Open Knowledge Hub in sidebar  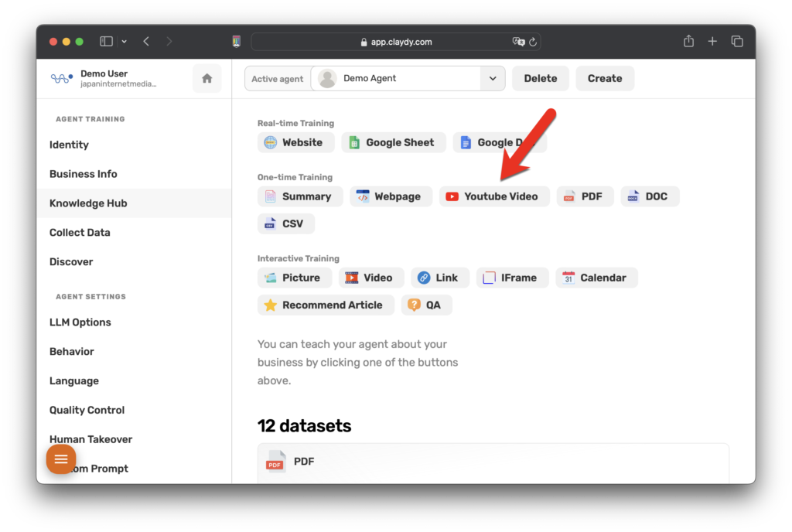(88, 203)
